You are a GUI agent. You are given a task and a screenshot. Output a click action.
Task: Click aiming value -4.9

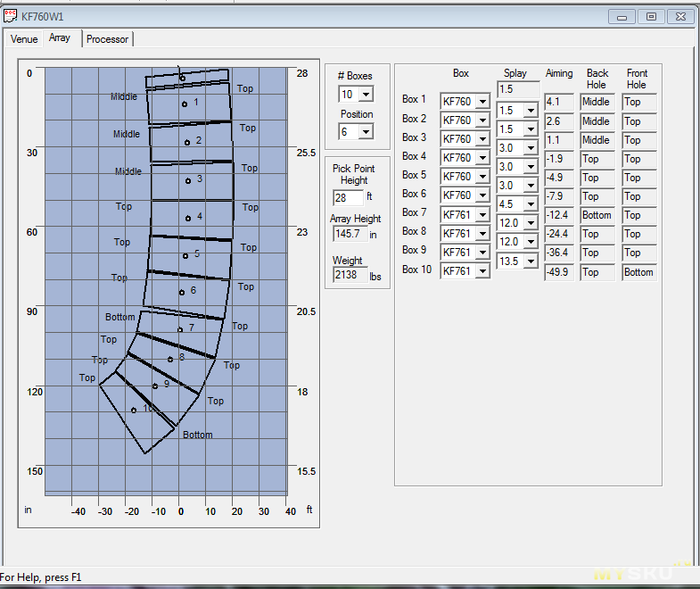click(559, 178)
